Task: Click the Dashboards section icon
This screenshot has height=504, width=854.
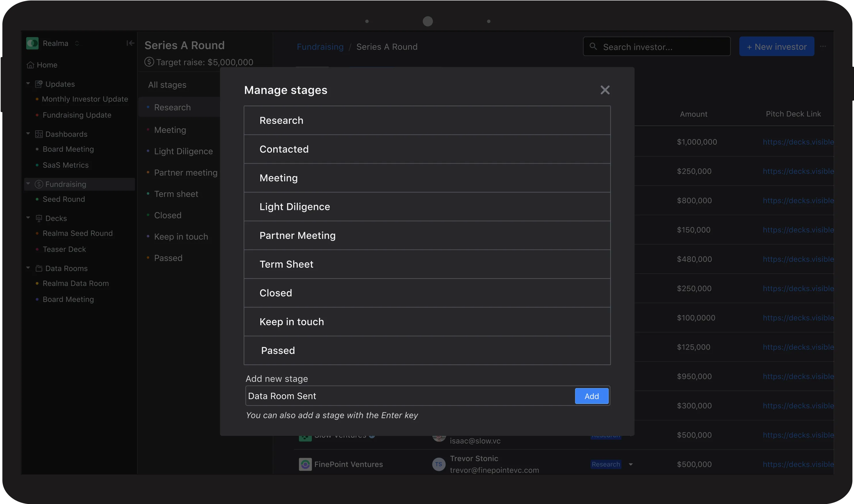Action: coord(39,134)
